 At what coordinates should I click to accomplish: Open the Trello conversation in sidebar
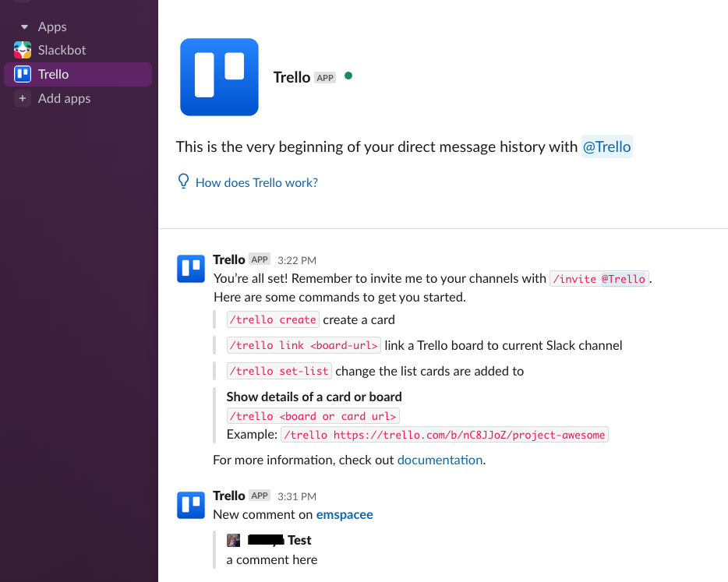[x=78, y=74]
